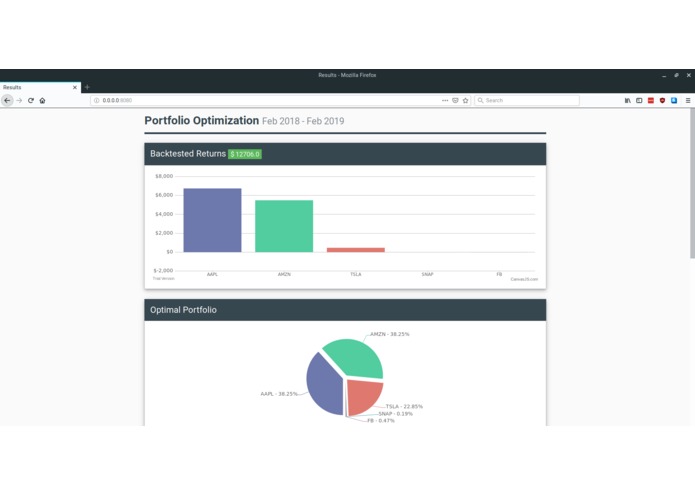
Task: Select the Results tab
Action: pos(40,87)
